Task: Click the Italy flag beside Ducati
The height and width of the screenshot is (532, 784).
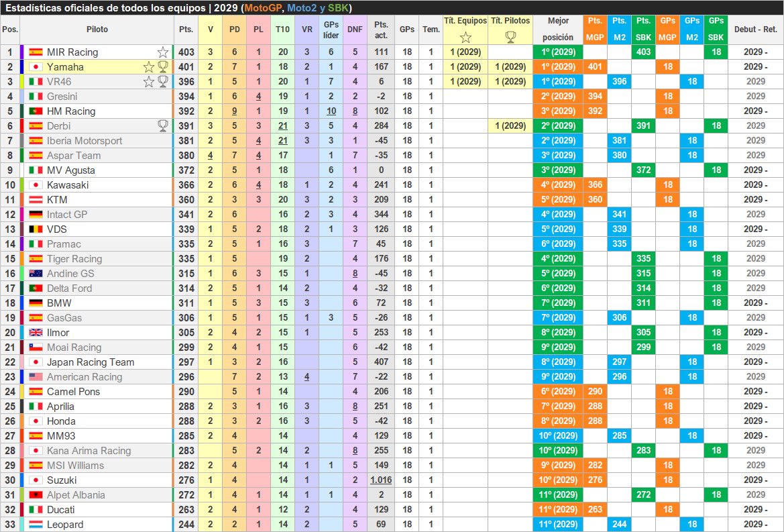Action: (x=36, y=509)
